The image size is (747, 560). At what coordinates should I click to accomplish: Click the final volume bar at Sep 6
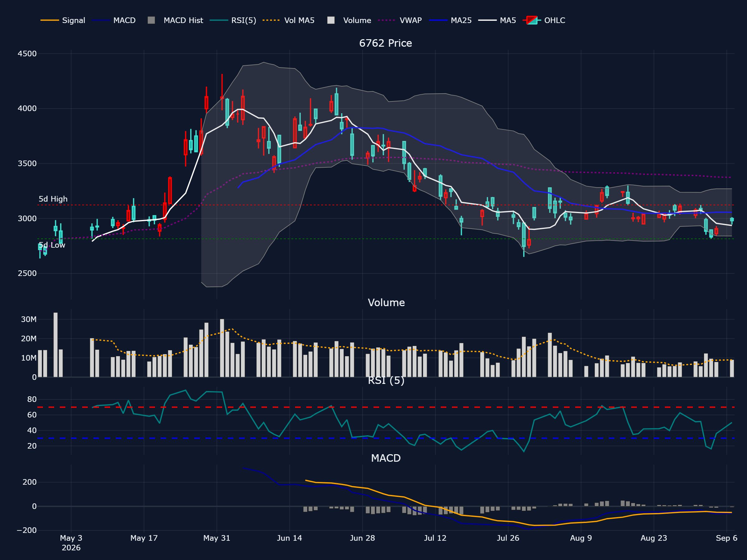tap(732, 368)
